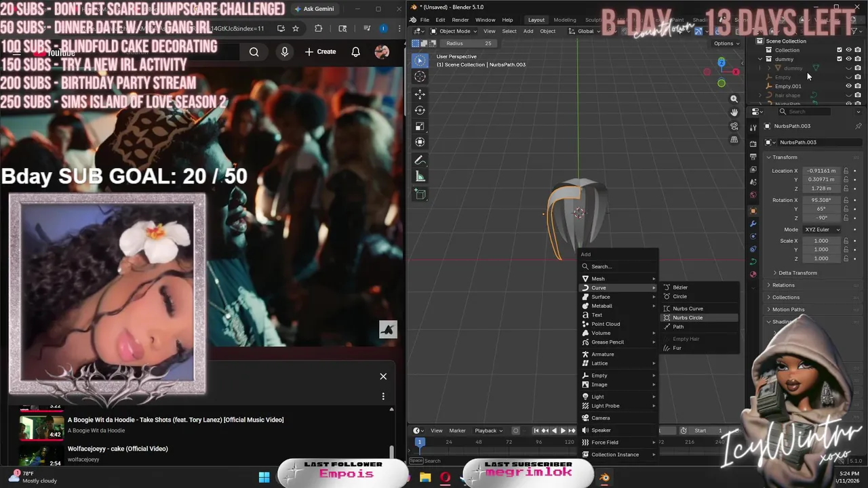Open File Explorer from the taskbar

pos(425,477)
